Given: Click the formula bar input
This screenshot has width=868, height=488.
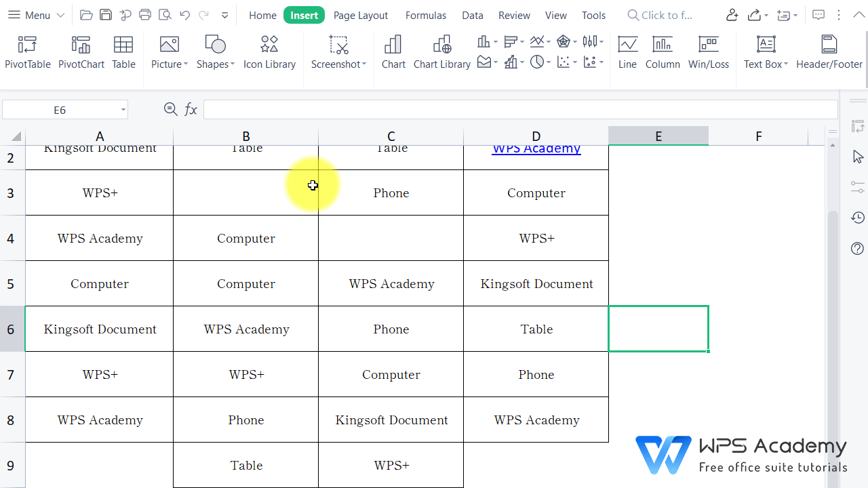Looking at the screenshot, I should click(521, 109).
